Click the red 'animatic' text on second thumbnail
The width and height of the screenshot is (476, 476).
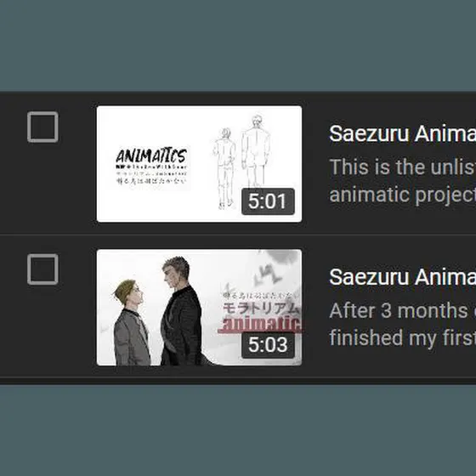coord(260,325)
